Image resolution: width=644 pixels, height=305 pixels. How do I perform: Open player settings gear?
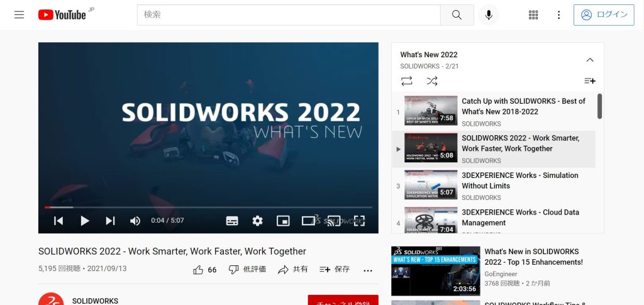[257, 221]
